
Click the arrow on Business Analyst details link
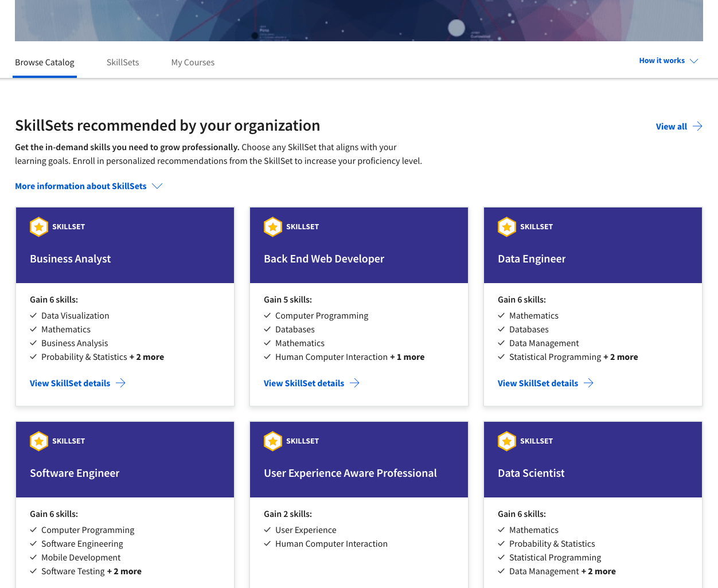tap(120, 383)
